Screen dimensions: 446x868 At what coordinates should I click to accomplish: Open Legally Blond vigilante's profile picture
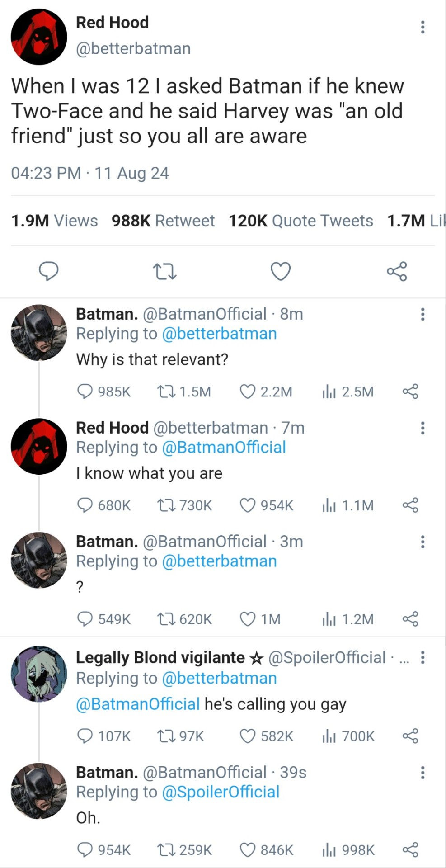[x=39, y=674]
